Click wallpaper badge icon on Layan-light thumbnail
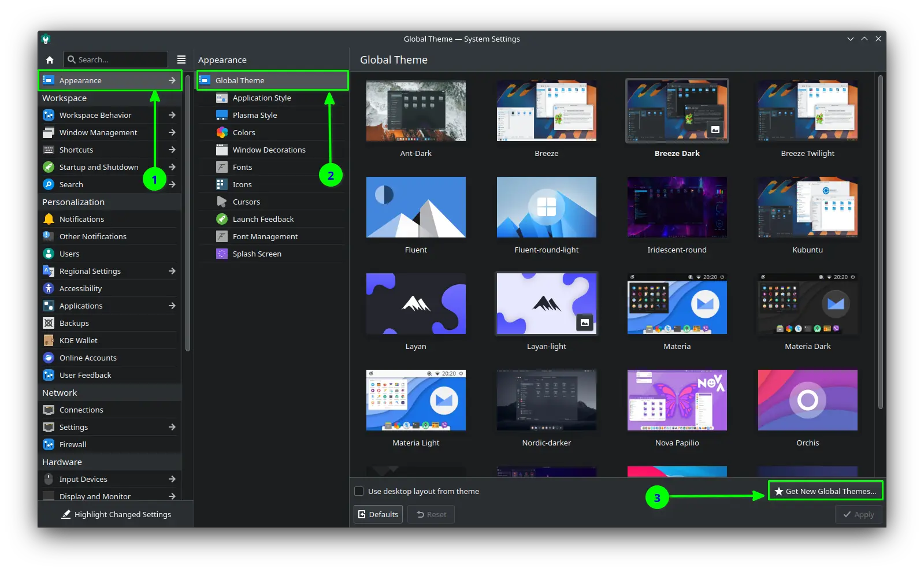924x572 pixels. (x=585, y=322)
